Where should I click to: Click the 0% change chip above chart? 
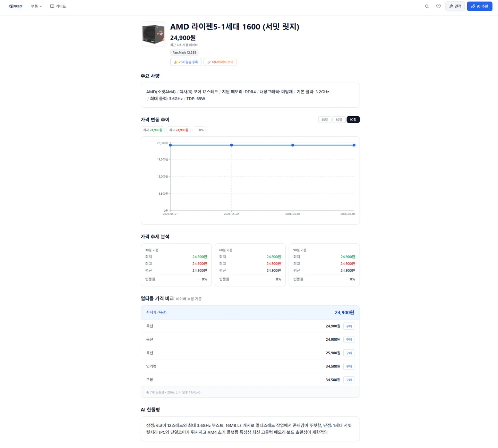coord(199,130)
